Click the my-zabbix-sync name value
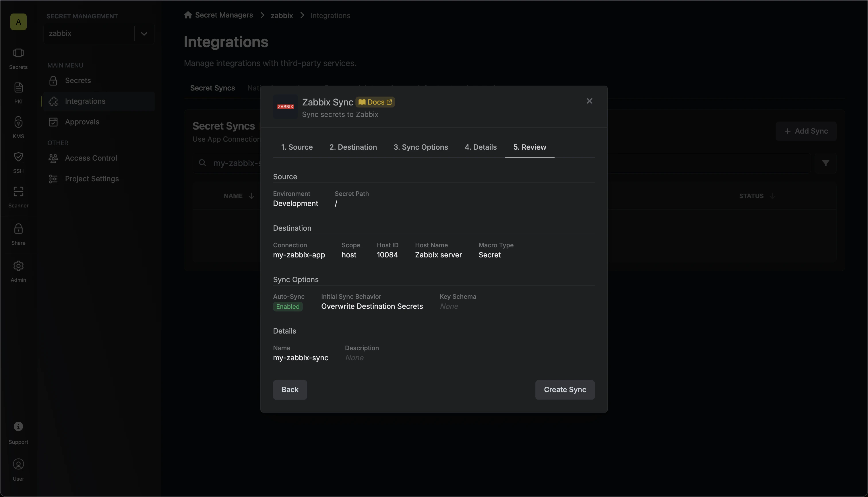 click(x=301, y=358)
